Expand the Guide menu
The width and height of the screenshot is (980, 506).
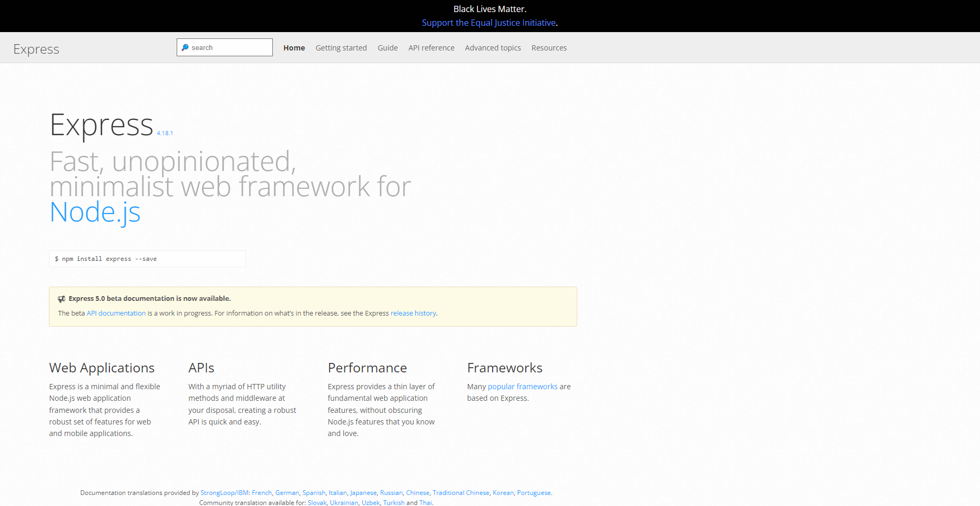pos(387,48)
